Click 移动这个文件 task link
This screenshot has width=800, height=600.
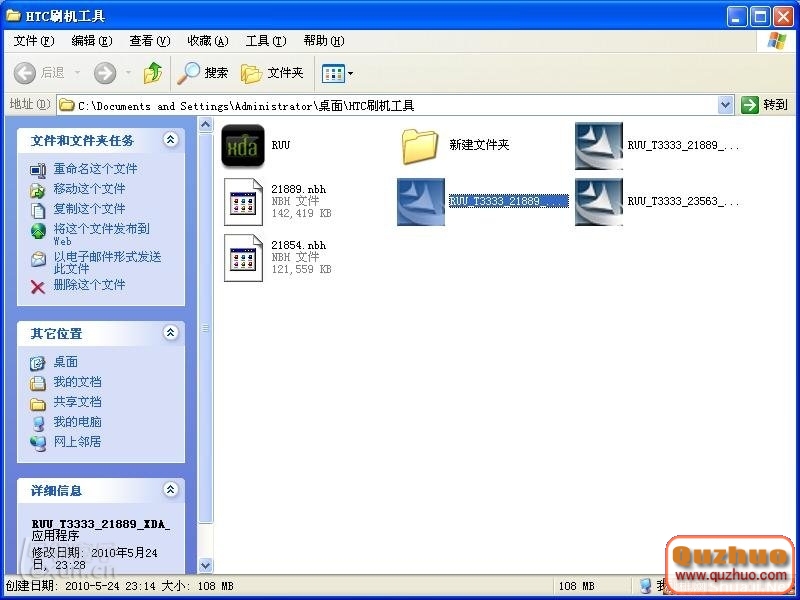click(89, 189)
